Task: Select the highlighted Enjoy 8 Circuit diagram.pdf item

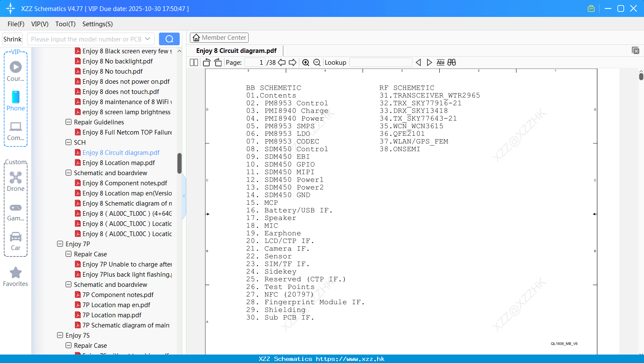Action: (121, 152)
